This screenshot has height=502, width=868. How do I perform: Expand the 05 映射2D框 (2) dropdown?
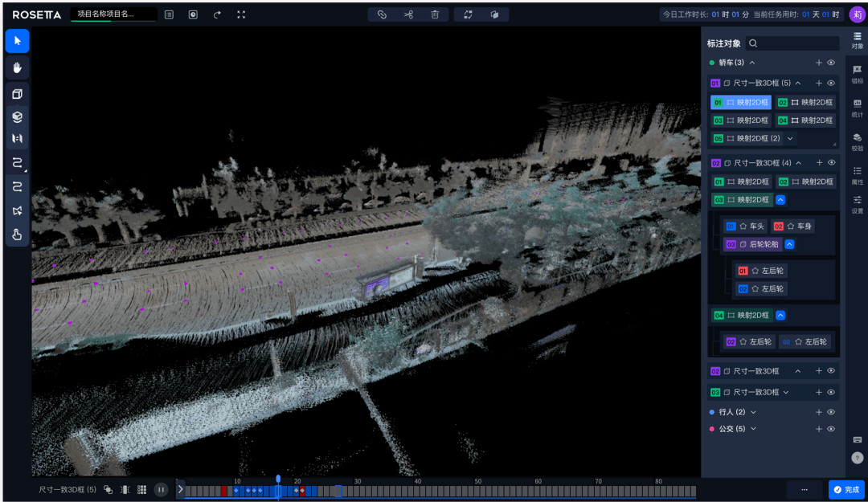[790, 138]
